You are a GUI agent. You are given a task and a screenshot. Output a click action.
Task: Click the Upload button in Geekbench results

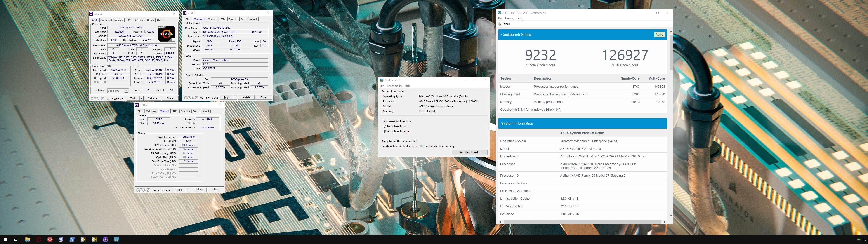coord(504,24)
